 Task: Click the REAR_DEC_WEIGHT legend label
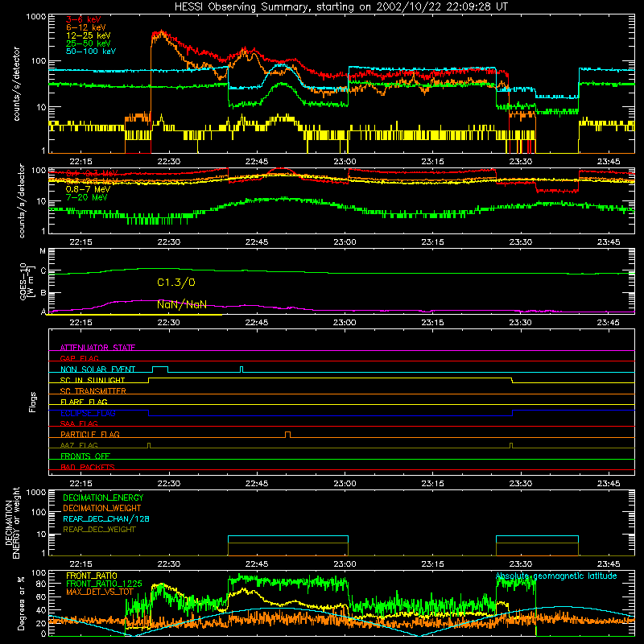tap(99, 530)
